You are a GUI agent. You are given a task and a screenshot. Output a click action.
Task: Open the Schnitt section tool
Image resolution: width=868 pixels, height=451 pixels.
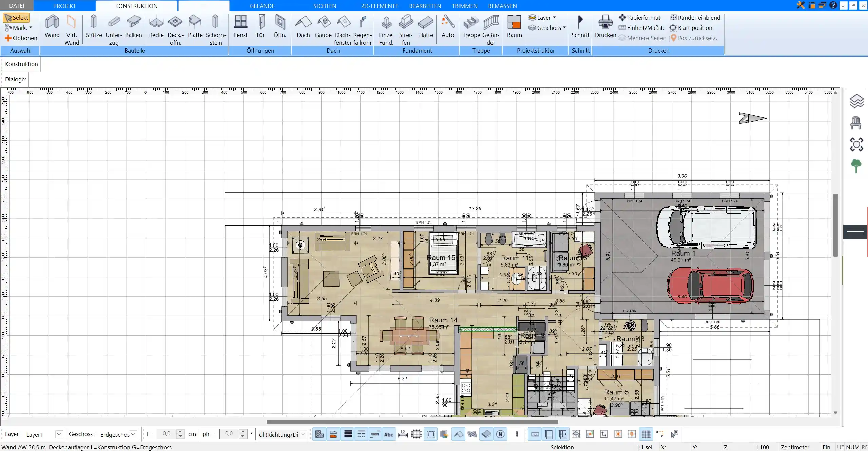[x=580, y=26]
